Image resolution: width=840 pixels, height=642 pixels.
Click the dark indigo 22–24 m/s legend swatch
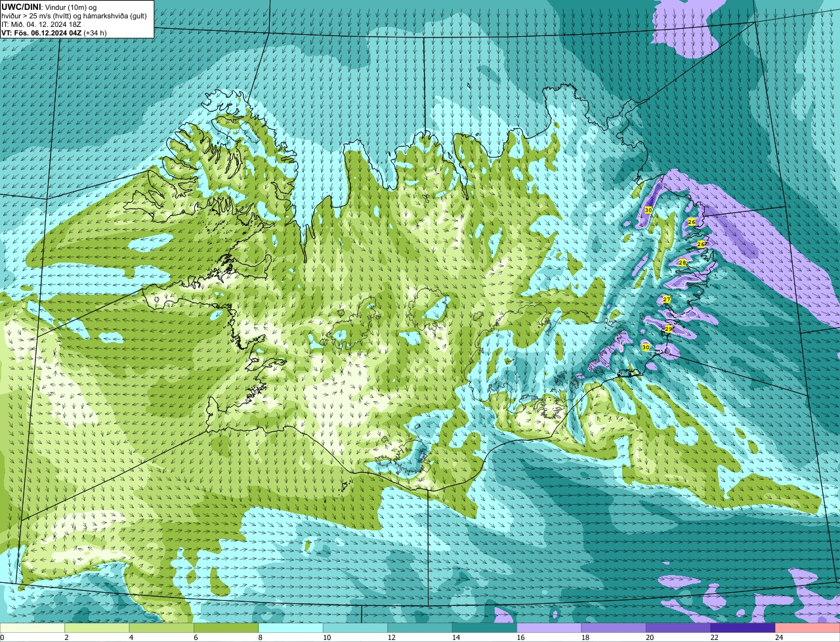click(x=743, y=628)
